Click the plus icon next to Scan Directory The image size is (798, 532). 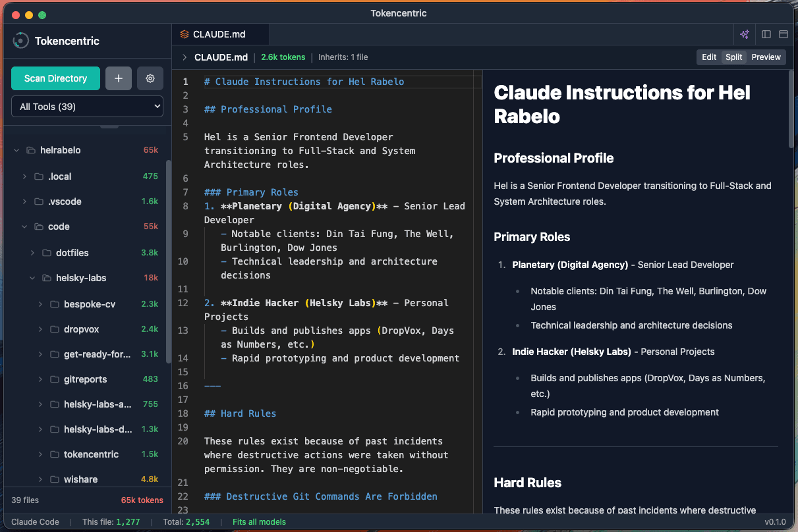click(118, 78)
